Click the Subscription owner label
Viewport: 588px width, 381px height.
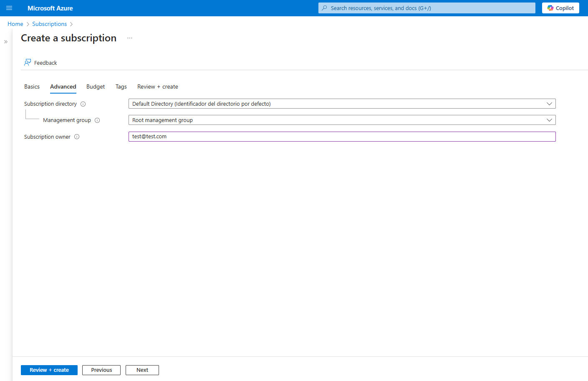[x=47, y=137]
